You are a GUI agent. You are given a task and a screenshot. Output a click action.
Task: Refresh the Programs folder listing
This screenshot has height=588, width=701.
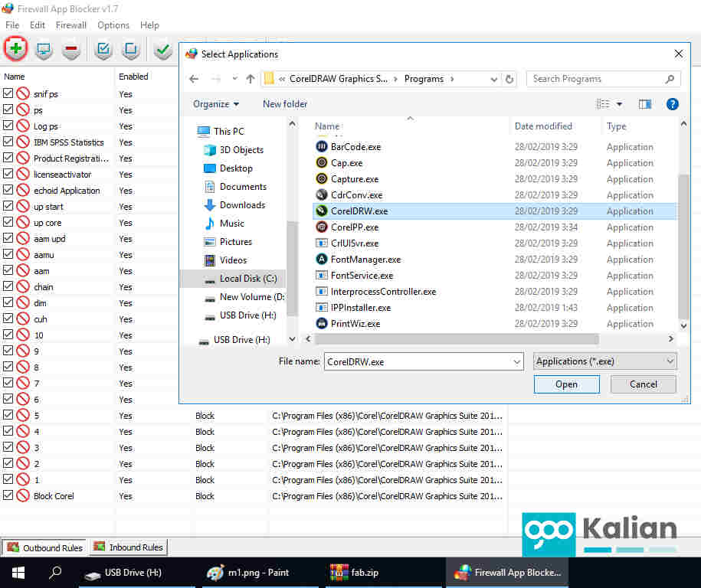point(509,79)
